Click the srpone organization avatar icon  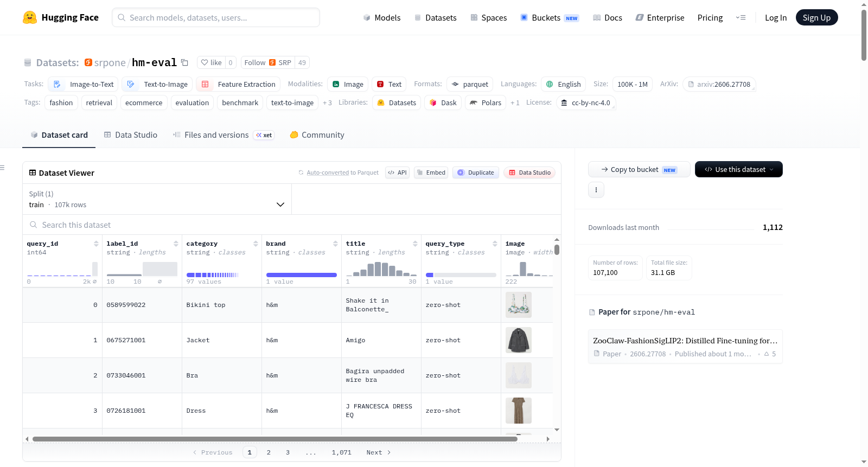[88, 62]
